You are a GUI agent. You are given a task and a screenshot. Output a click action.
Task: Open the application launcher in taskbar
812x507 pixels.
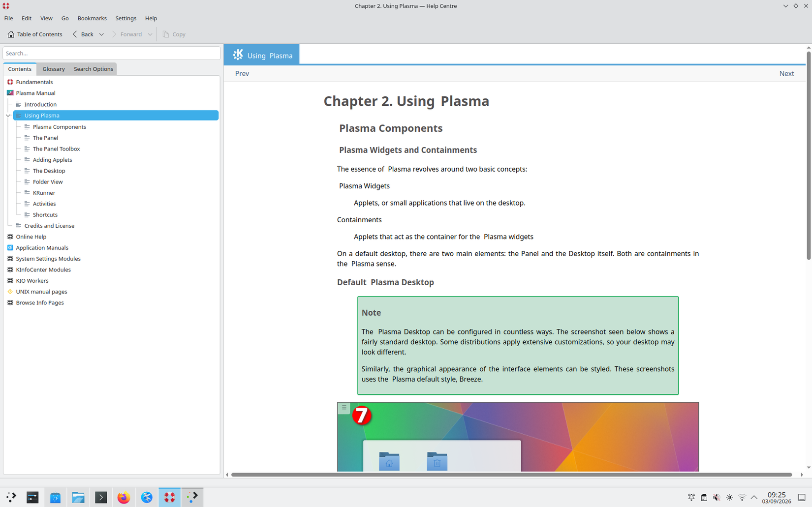tap(11, 497)
